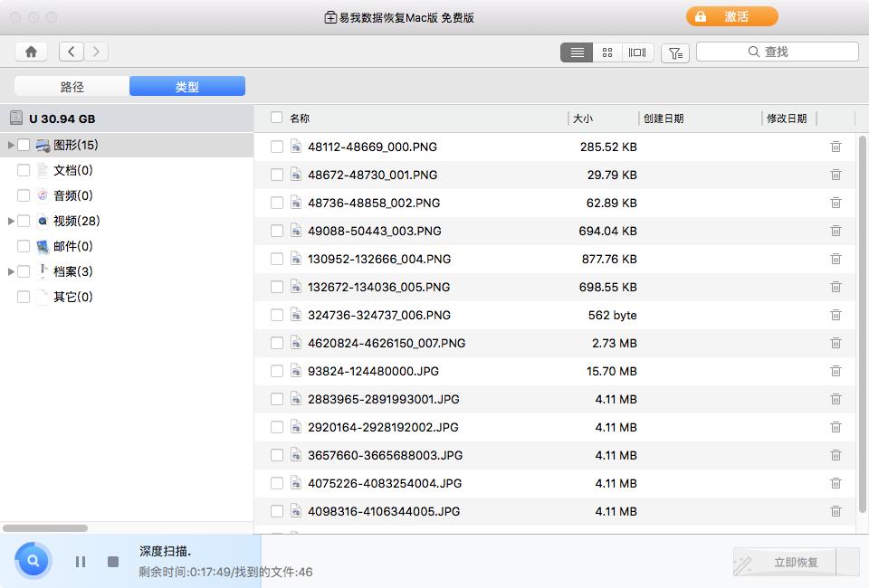Image resolution: width=869 pixels, height=588 pixels.
Task: Expand the 档案(3) category
Action: point(9,271)
